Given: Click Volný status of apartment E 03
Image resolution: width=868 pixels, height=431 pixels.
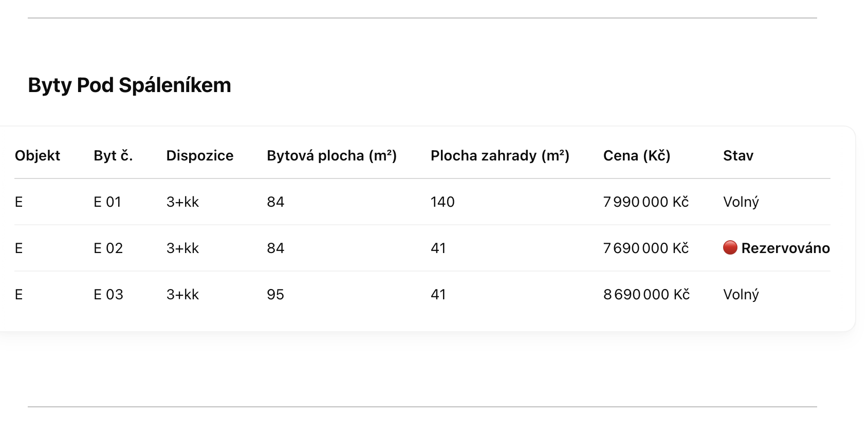Looking at the screenshot, I should coord(741,294).
